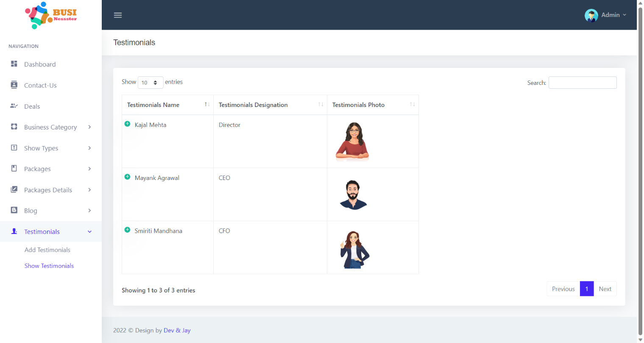Image resolution: width=644 pixels, height=343 pixels.
Task: Click the Contact-Us sidebar icon
Action: (14, 85)
